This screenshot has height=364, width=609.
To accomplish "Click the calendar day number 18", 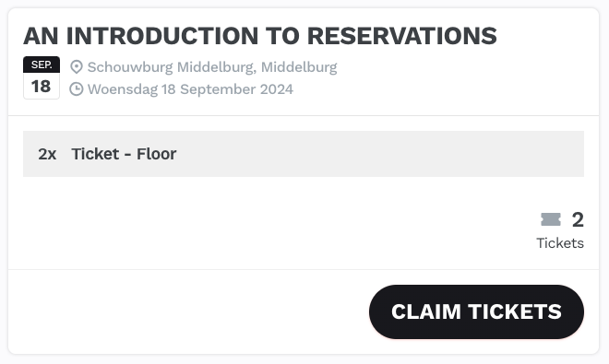I will coord(42,86).
